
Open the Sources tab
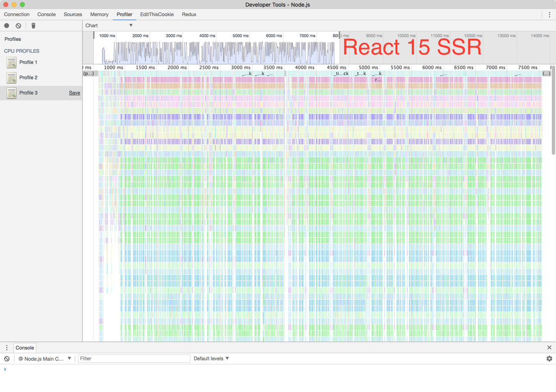73,14
